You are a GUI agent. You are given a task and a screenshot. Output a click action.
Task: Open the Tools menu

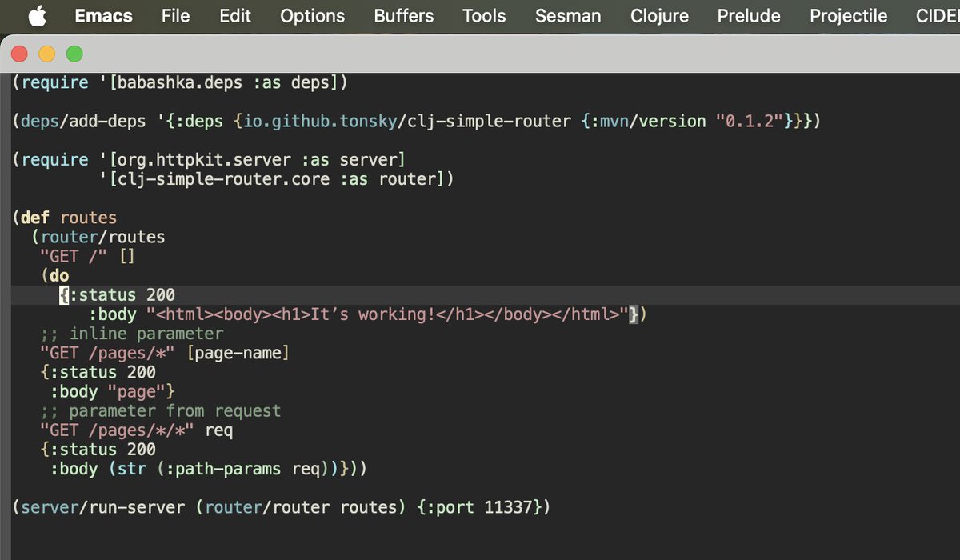pyautogui.click(x=484, y=16)
